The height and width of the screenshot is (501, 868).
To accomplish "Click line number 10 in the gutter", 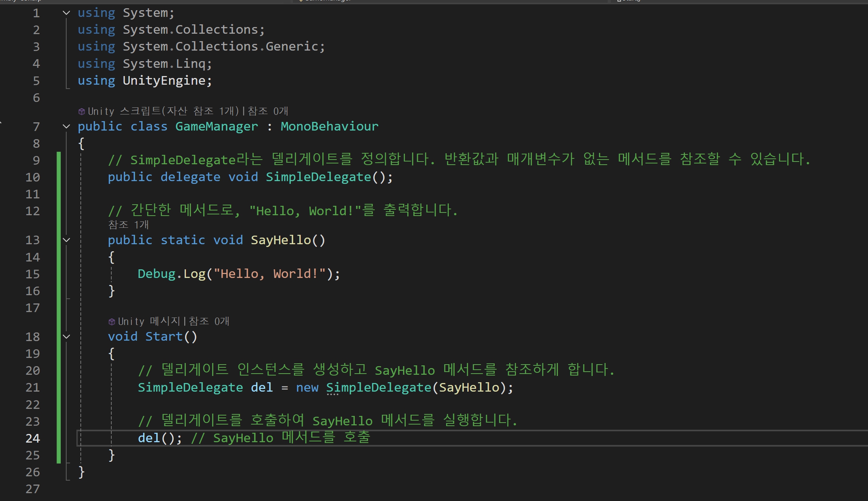I will tap(33, 177).
